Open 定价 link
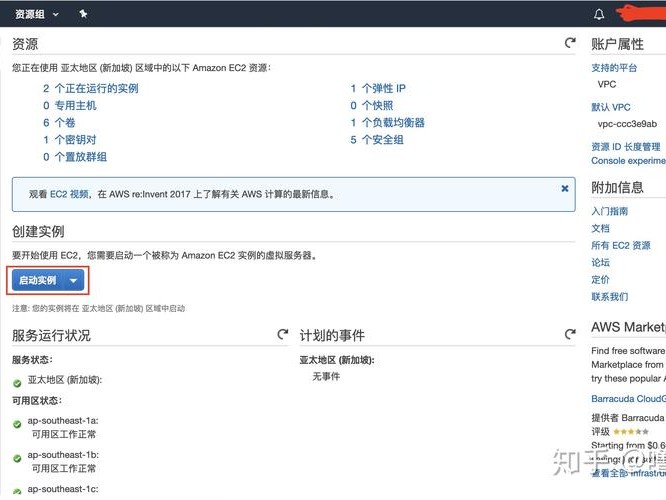The width and height of the screenshot is (666, 500). pos(601,280)
